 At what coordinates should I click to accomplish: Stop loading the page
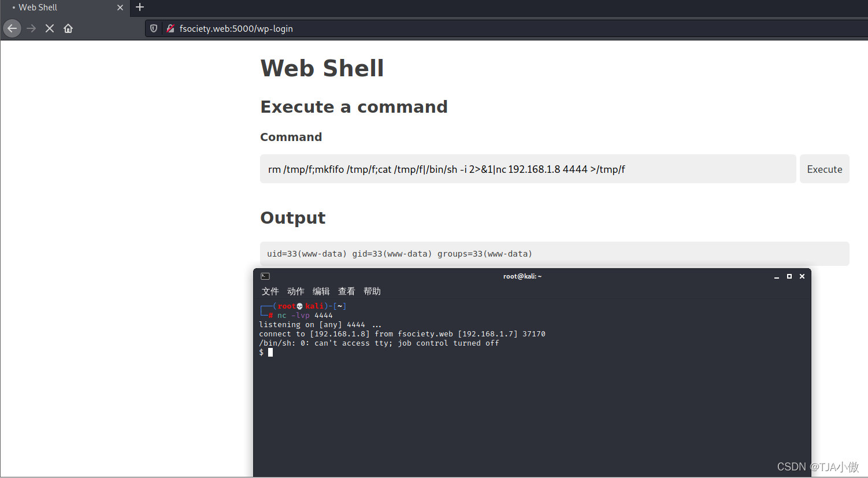click(x=50, y=28)
